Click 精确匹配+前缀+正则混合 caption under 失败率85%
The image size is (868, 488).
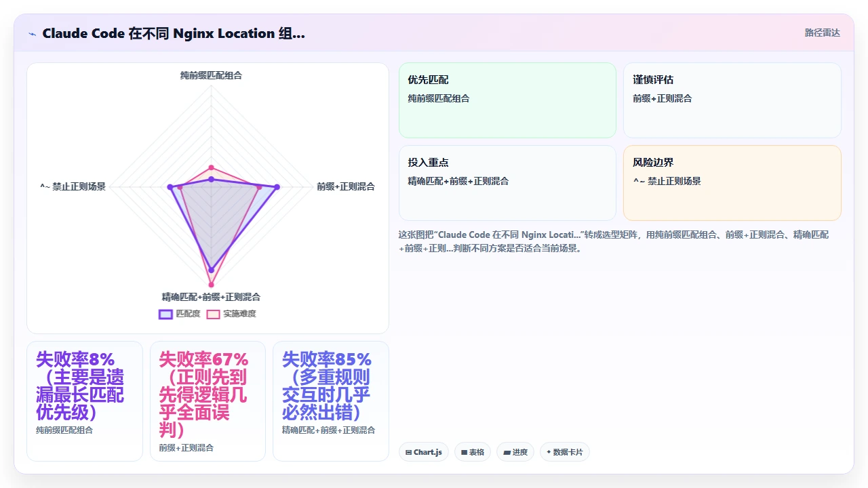(328, 430)
